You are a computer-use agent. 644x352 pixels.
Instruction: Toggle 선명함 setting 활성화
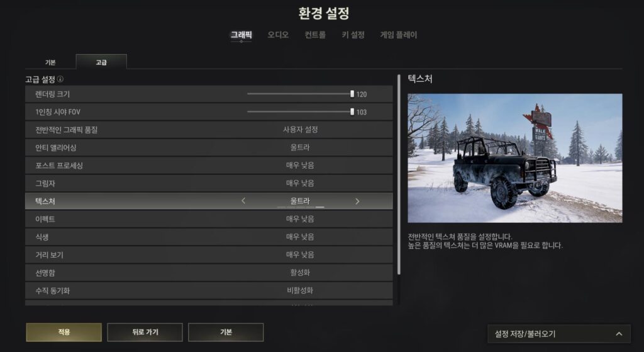pos(300,273)
